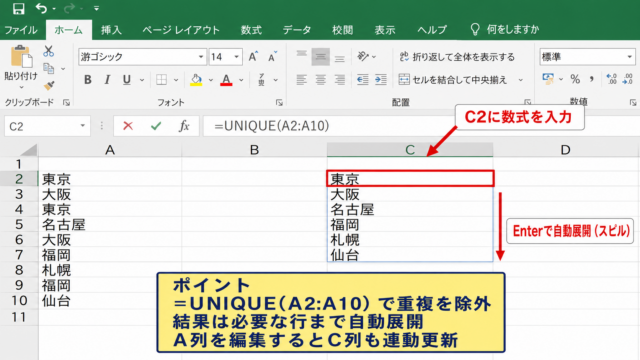Viewport: 640px width, 360px height.
Task: Click the decrease indent icon
Action: point(362,80)
